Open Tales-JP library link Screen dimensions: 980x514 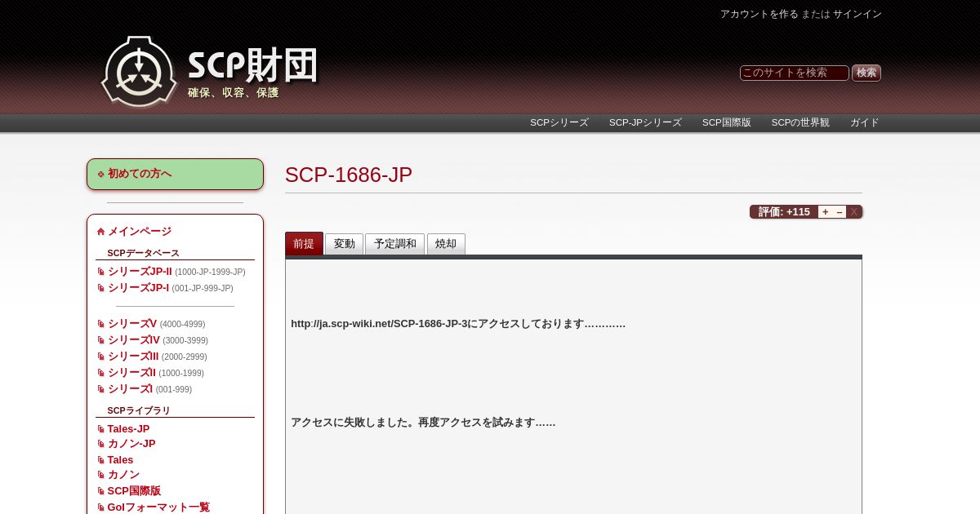tap(128, 429)
